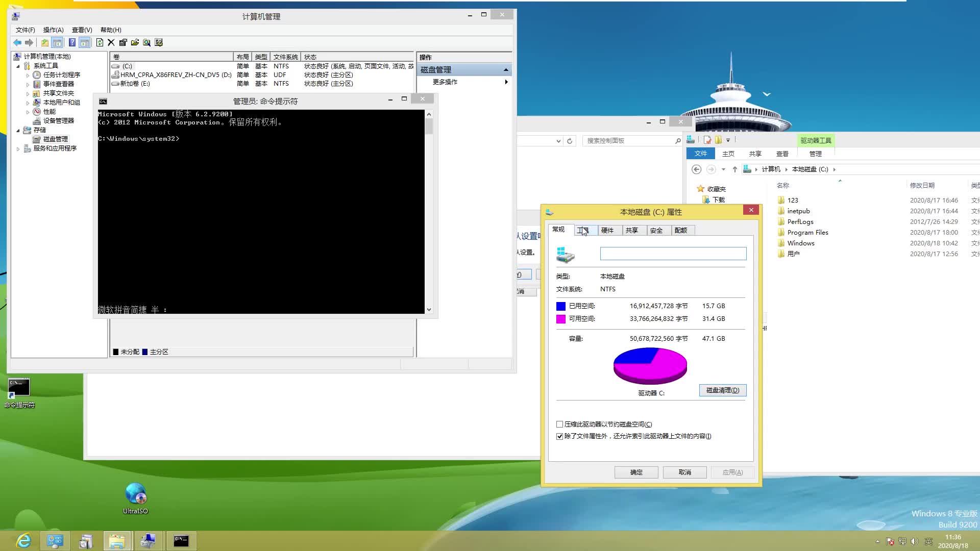This screenshot has width=980, height=551.
Task: Click 确定 to confirm disk properties
Action: [x=636, y=472]
